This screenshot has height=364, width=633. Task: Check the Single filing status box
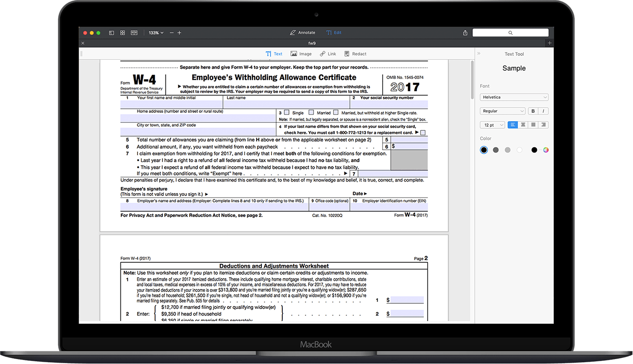286,112
